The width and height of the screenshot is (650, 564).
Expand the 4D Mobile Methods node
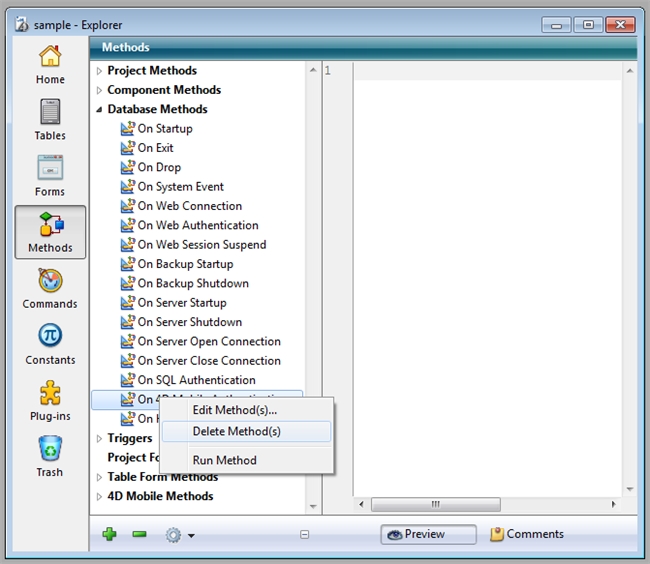pos(99,497)
